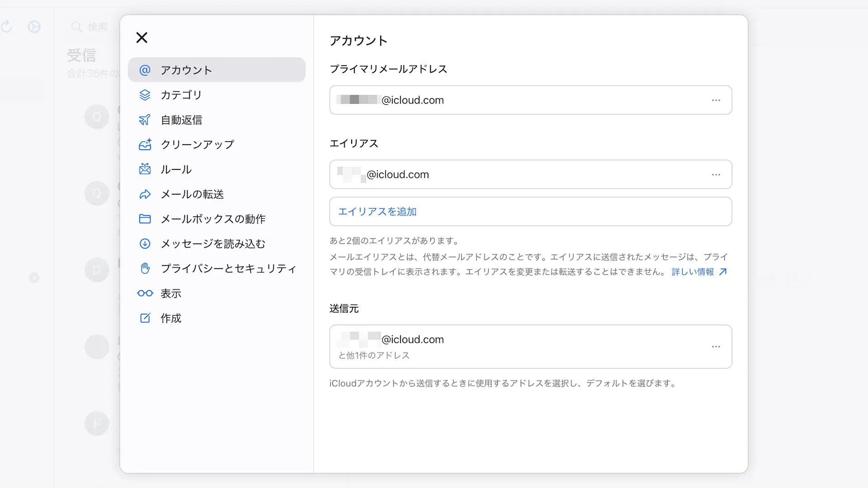This screenshot has height=488, width=868.
Task: Select the Mailbox behavior folder icon
Action: coord(145,219)
